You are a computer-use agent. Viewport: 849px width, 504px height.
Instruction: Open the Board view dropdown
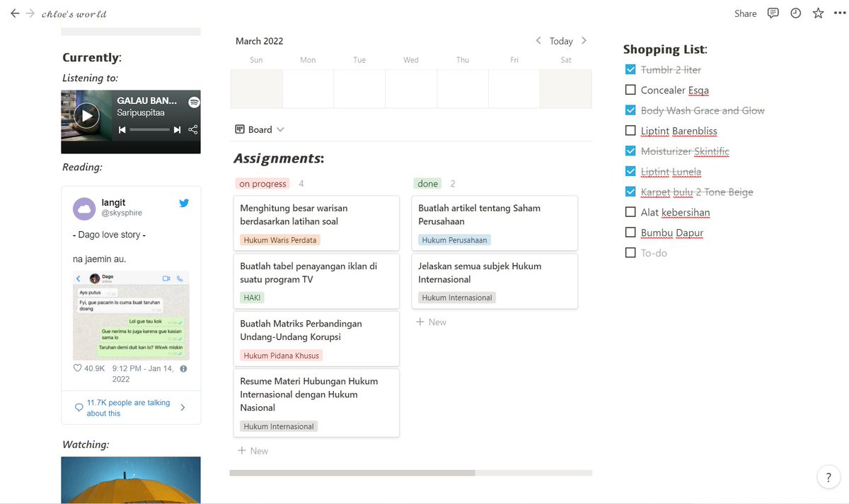[260, 129]
